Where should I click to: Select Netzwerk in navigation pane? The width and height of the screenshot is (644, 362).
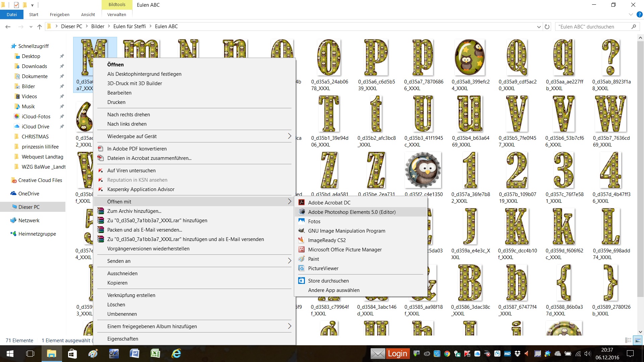pos(29,220)
